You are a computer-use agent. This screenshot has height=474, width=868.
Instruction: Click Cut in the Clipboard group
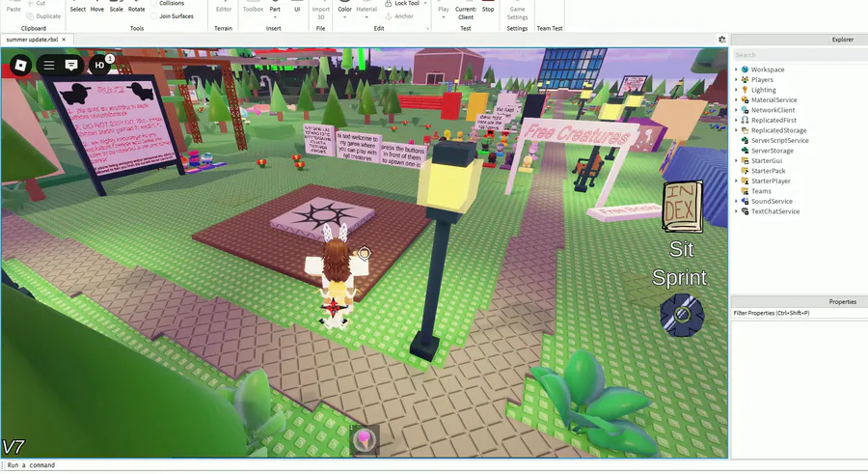point(37,3)
